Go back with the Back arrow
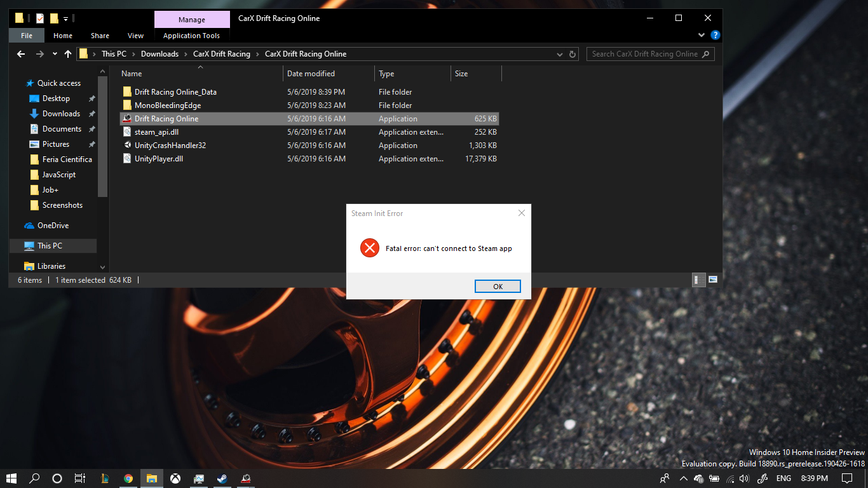This screenshot has width=868, height=488. (x=22, y=54)
